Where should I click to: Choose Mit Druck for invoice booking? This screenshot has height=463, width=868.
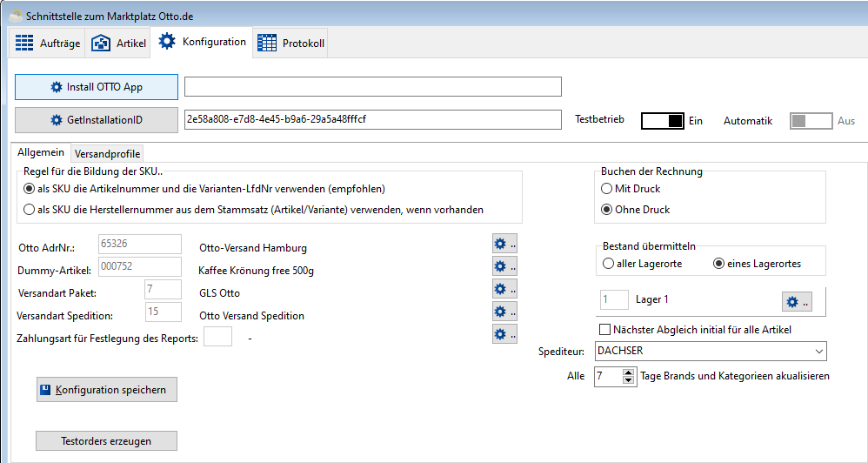631,189
